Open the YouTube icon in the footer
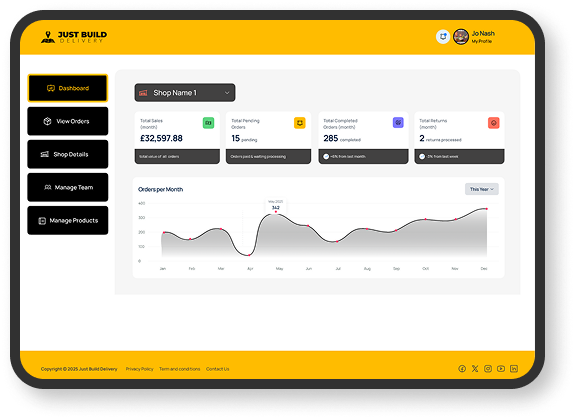Screen dimensions: 575x419 coord(501,369)
